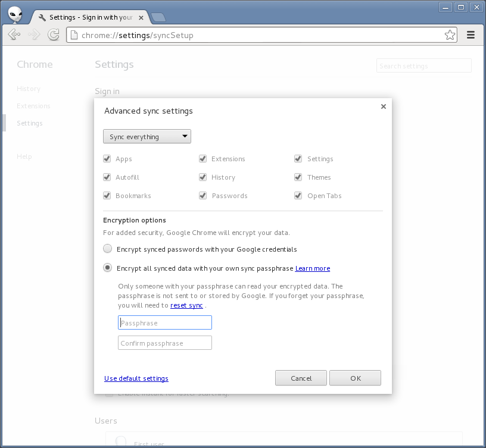Uncheck the Apps sync checkbox
Screen dimensions: 486x448
[x=107, y=159]
